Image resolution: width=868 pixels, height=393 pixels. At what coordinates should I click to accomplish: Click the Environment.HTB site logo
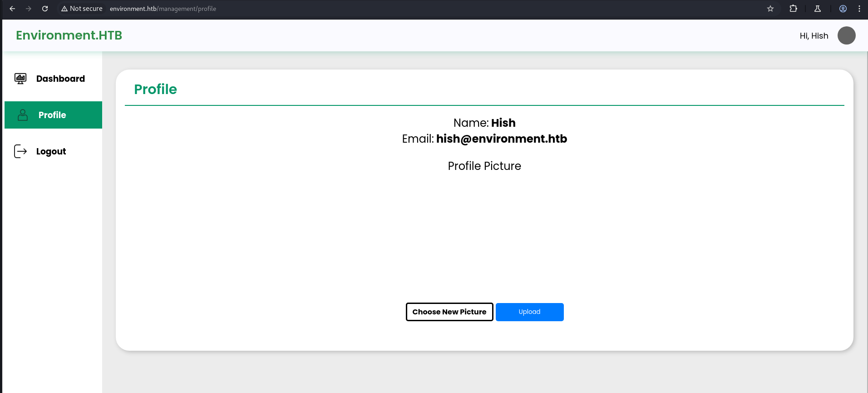tap(69, 35)
